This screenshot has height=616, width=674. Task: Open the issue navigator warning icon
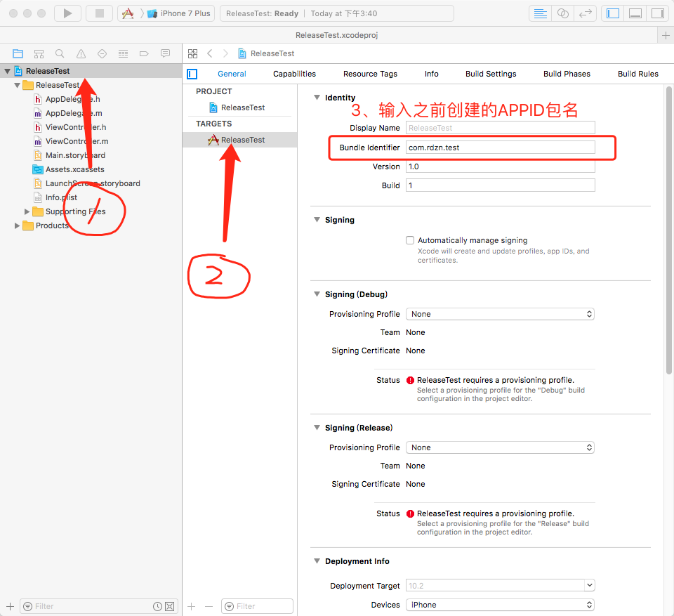click(81, 54)
